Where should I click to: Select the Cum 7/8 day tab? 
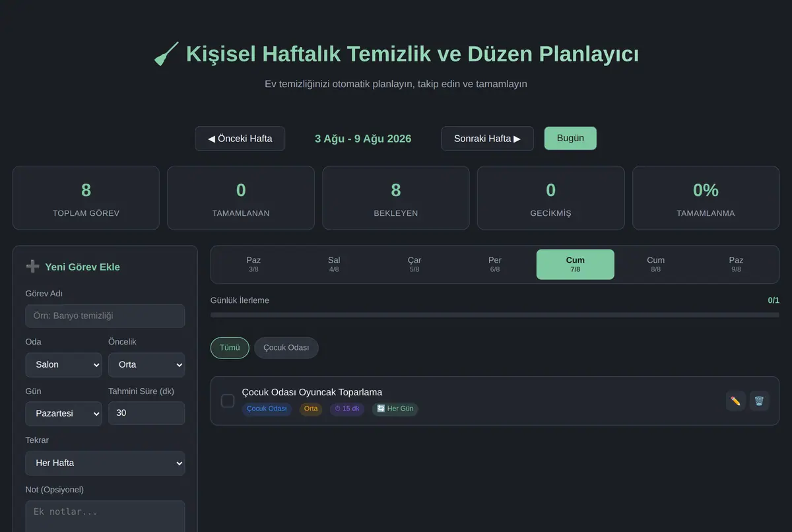(576, 265)
